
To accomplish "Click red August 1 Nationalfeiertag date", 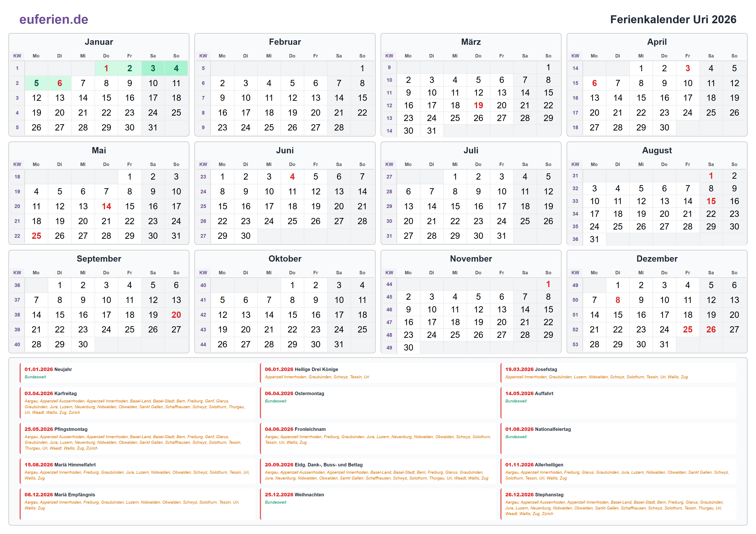I will point(711,176).
